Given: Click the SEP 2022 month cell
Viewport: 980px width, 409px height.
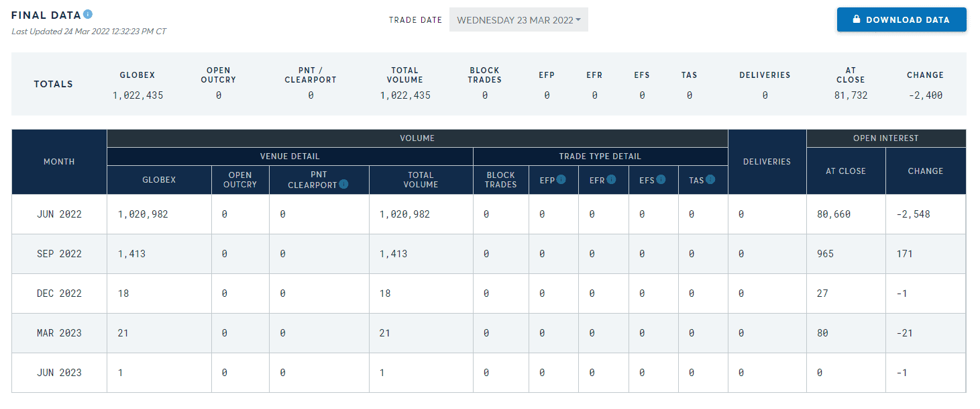Looking at the screenshot, I should (59, 254).
